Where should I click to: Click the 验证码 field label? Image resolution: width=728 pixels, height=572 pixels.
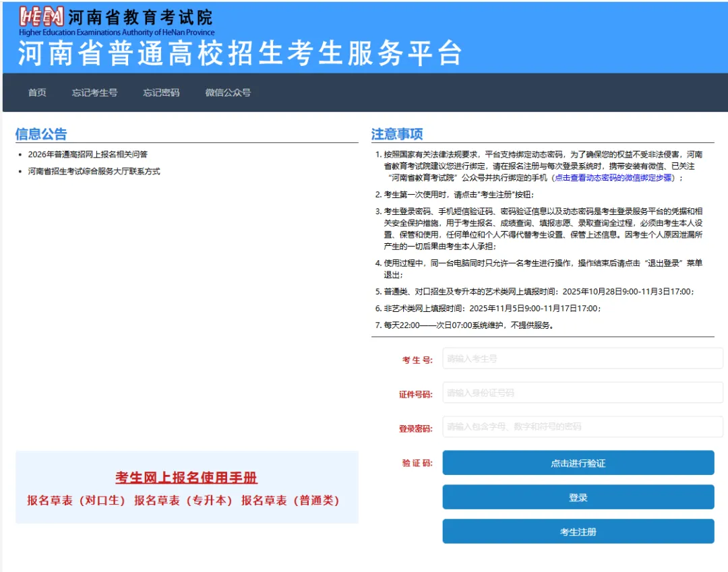coord(417,463)
